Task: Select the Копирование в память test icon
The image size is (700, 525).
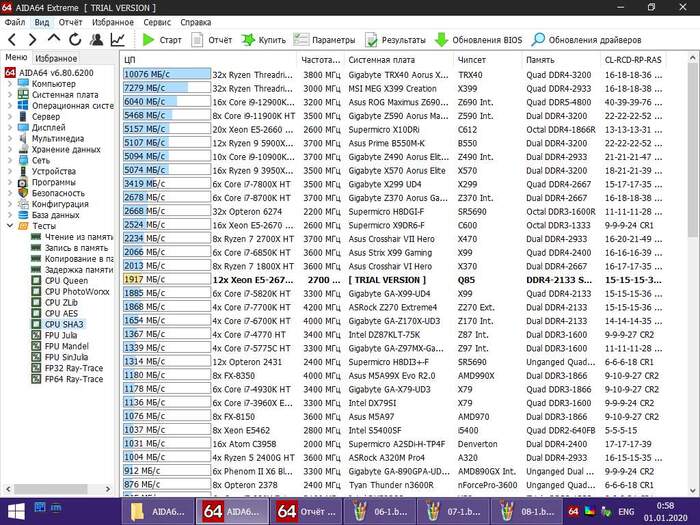Action: pyautogui.click(x=36, y=258)
